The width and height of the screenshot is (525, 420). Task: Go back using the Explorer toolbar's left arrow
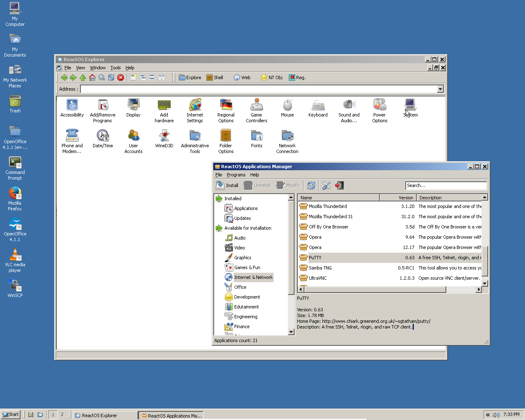pyautogui.click(x=64, y=78)
